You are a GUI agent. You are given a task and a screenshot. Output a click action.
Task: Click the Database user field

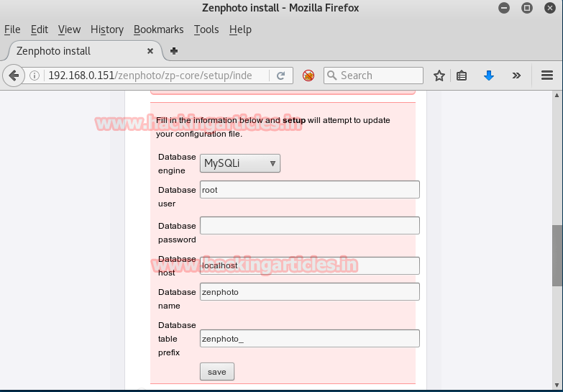click(309, 190)
